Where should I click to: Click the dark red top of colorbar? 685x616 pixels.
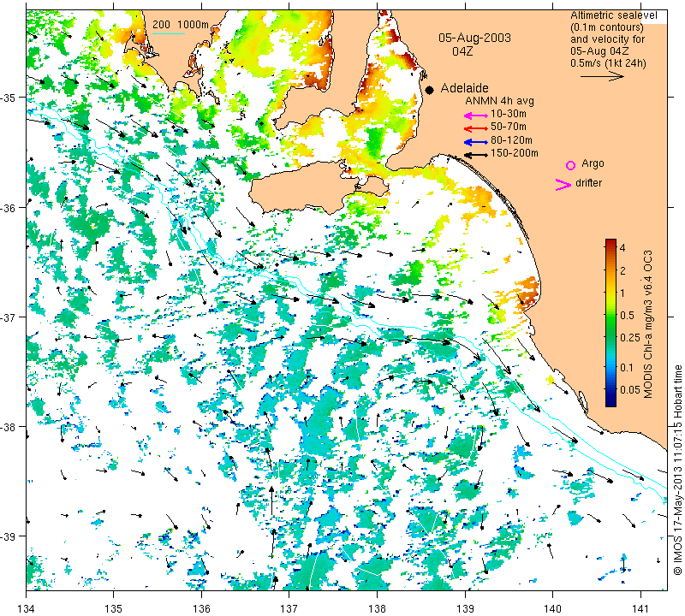pyautogui.click(x=611, y=242)
